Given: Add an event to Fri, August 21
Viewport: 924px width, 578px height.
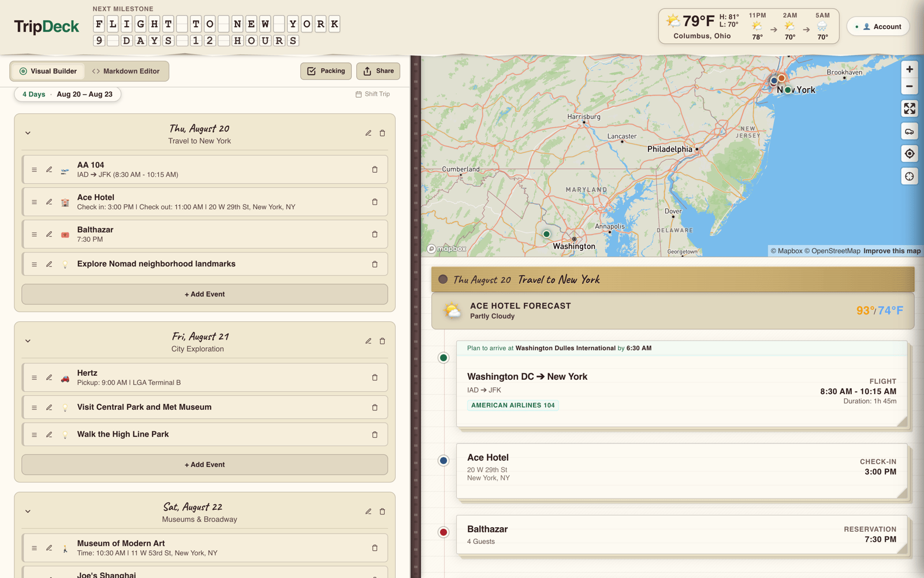Looking at the screenshot, I should (x=204, y=465).
